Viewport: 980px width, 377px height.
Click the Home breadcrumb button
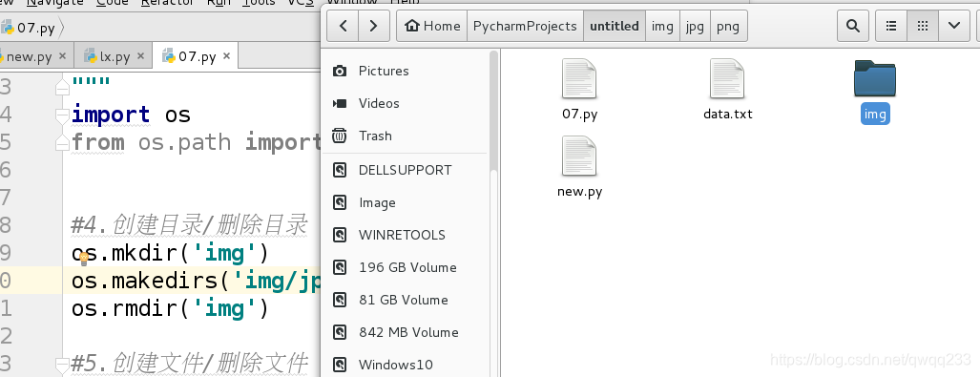(432, 26)
